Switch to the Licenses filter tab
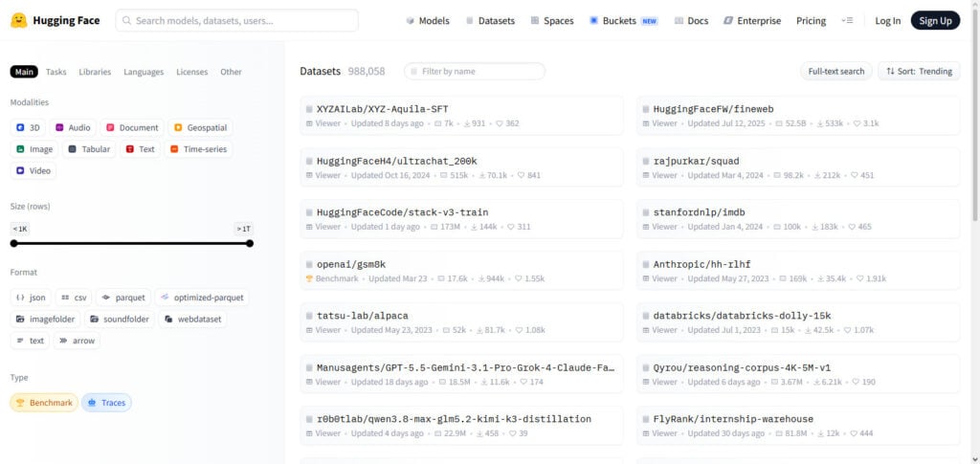 [x=191, y=72]
